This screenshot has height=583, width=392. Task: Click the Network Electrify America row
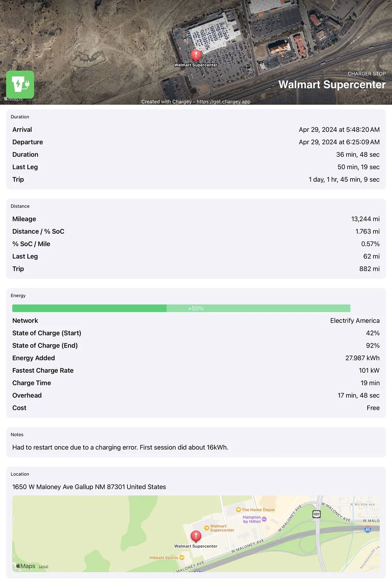[x=196, y=321]
